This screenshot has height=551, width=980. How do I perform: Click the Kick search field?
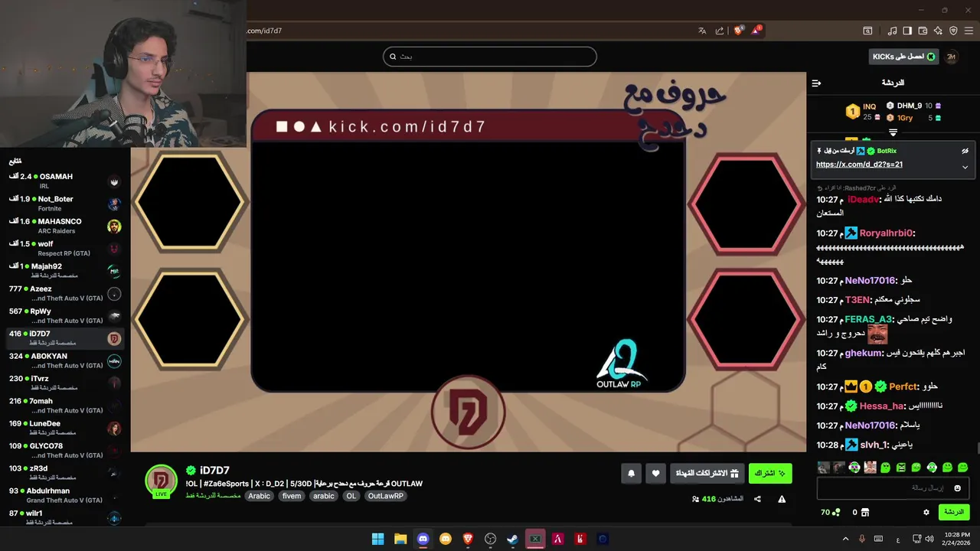point(490,57)
